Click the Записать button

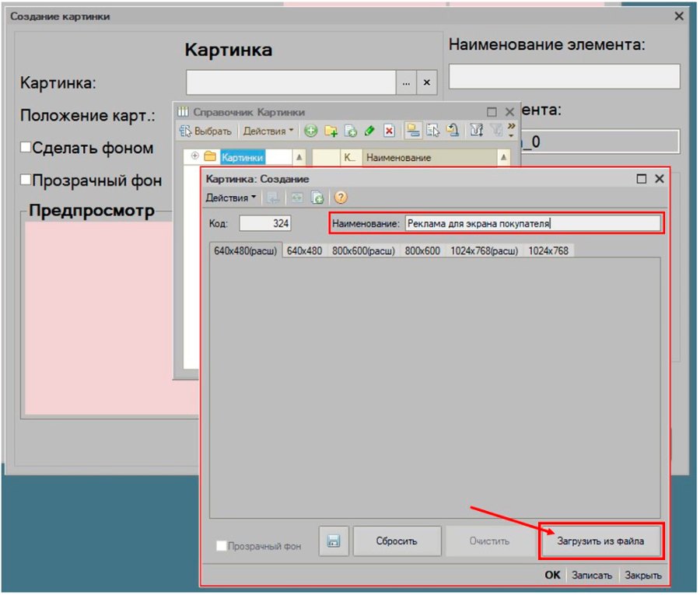tap(592, 575)
